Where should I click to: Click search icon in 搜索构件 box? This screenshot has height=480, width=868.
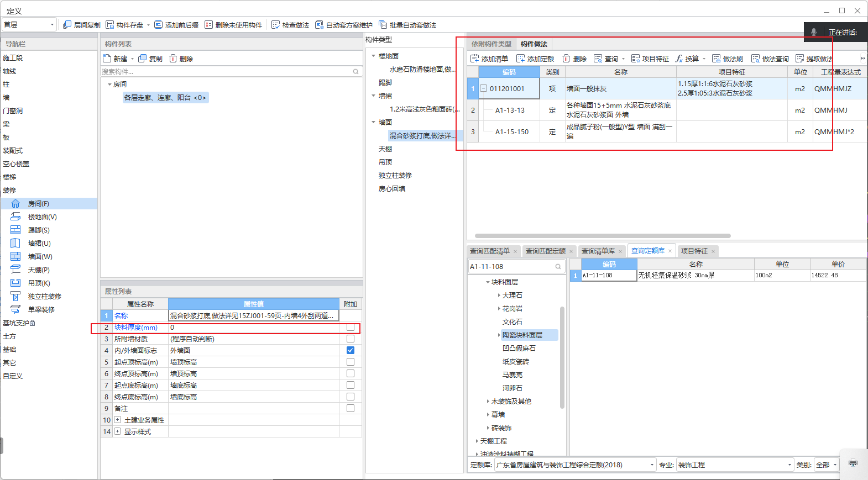355,71
